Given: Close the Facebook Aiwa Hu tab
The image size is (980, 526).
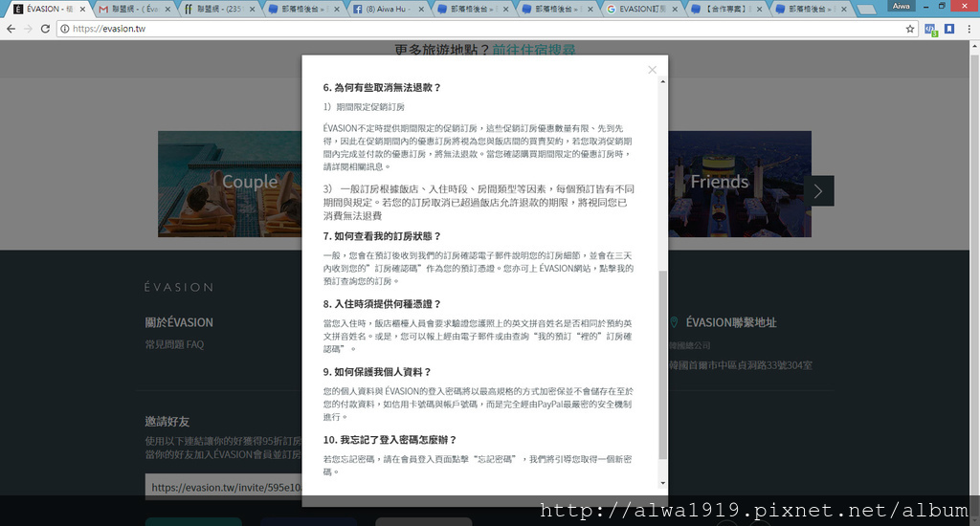Looking at the screenshot, I should pos(421,10).
